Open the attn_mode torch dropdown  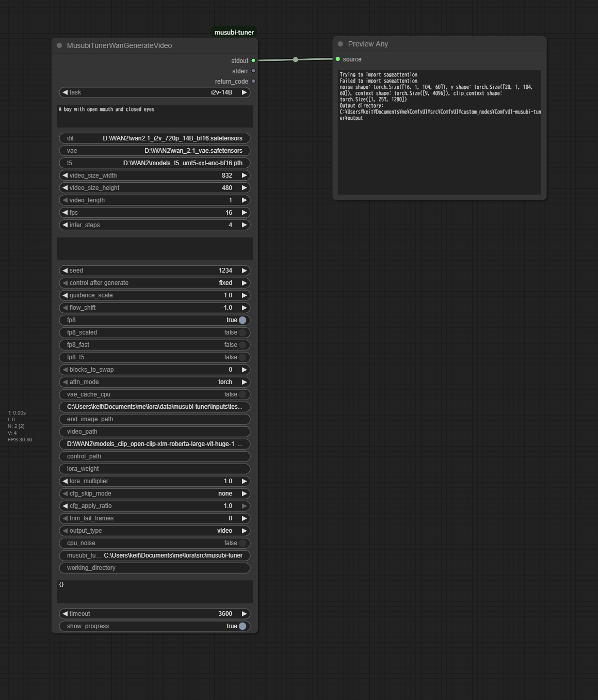(x=155, y=382)
